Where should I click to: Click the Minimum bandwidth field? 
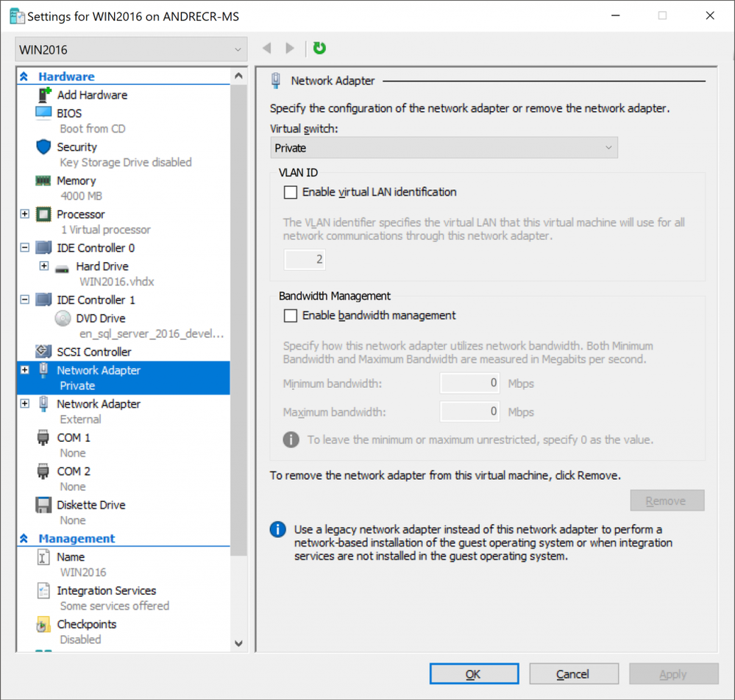pyautogui.click(x=469, y=383)
